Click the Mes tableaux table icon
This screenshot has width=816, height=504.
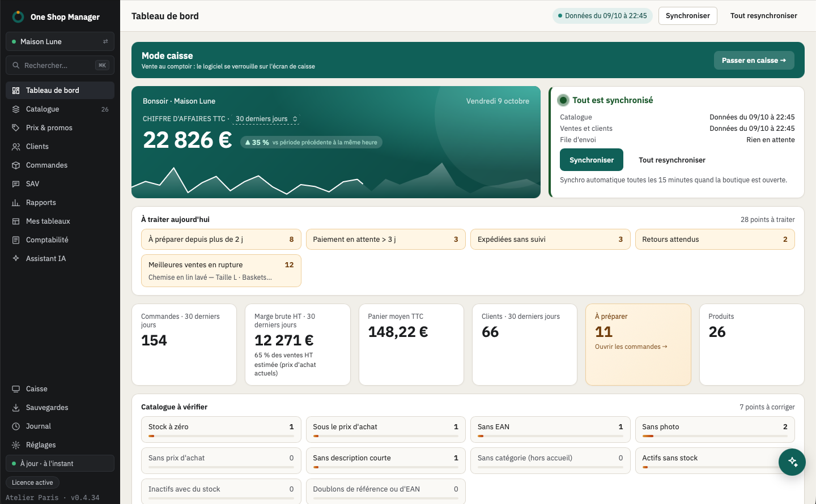(x=16, y=221)
